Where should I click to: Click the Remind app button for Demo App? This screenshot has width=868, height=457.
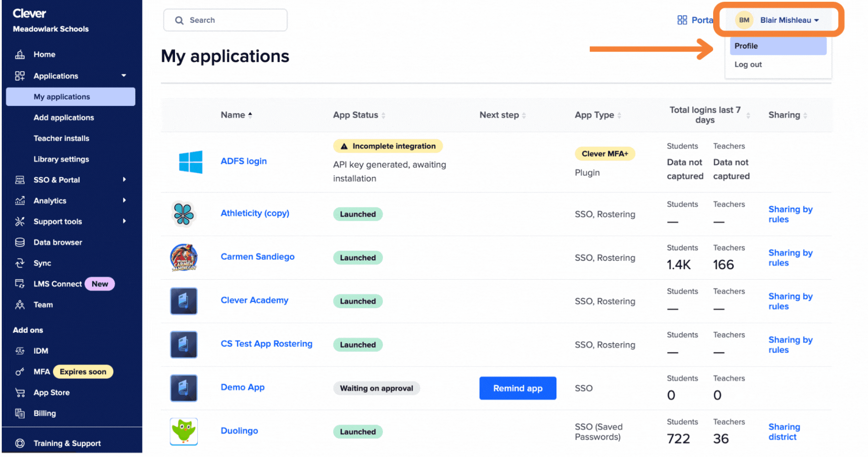(x=518, y=388)
